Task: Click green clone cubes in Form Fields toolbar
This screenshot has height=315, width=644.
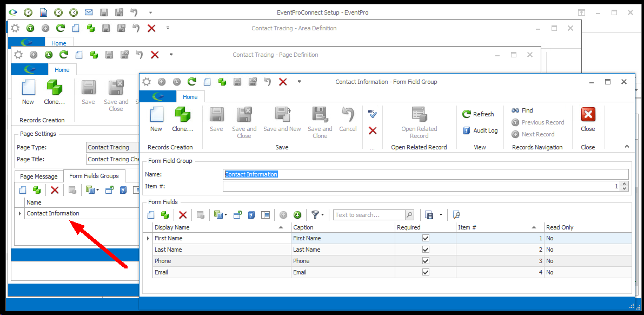Action: (x=165, y=215)
